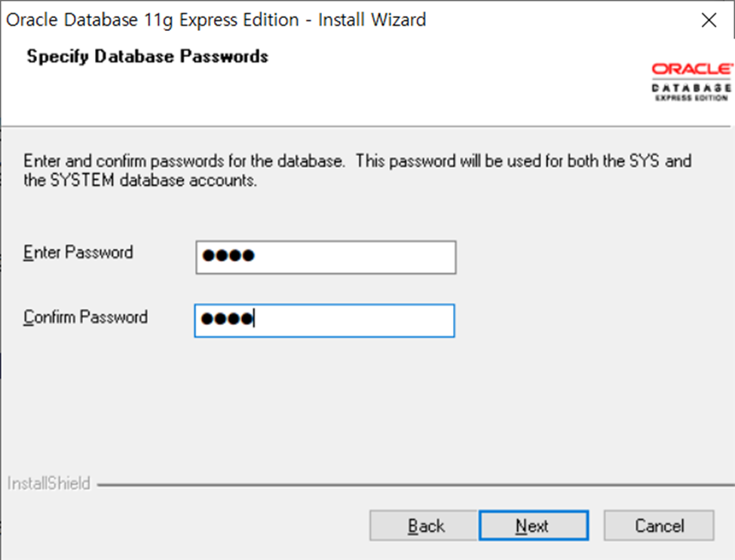This screenshot has width=735, height=560.
Task: Go Back to previous wizard step
Action: pyautogui.click(x=423, y=525)
